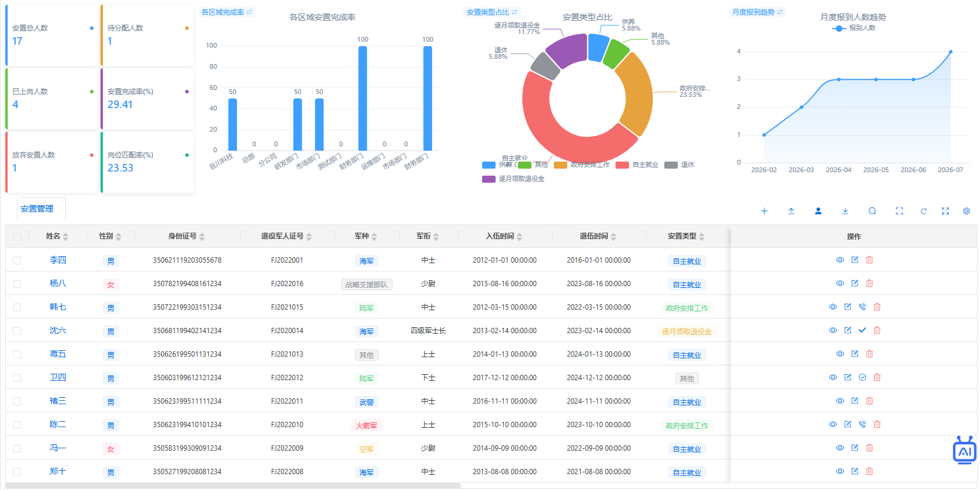Open the AI assistant robot icon
980x490 pixels.
(965, 451)
